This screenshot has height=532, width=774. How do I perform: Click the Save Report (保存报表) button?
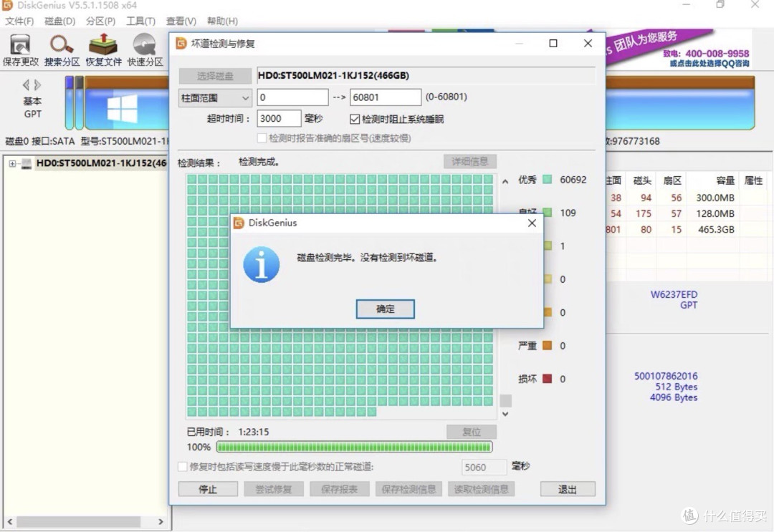[x=340, y=489]
